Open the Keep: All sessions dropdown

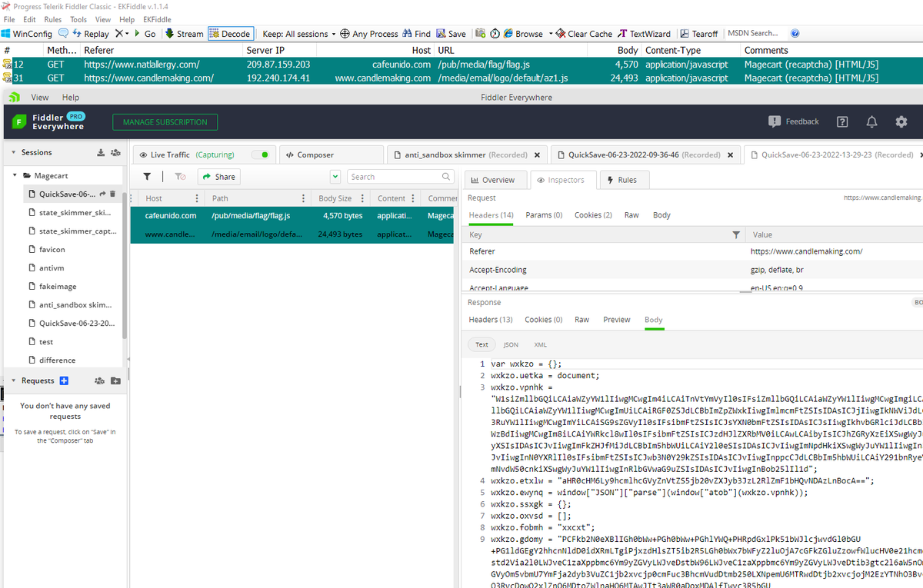pos(300,34)
